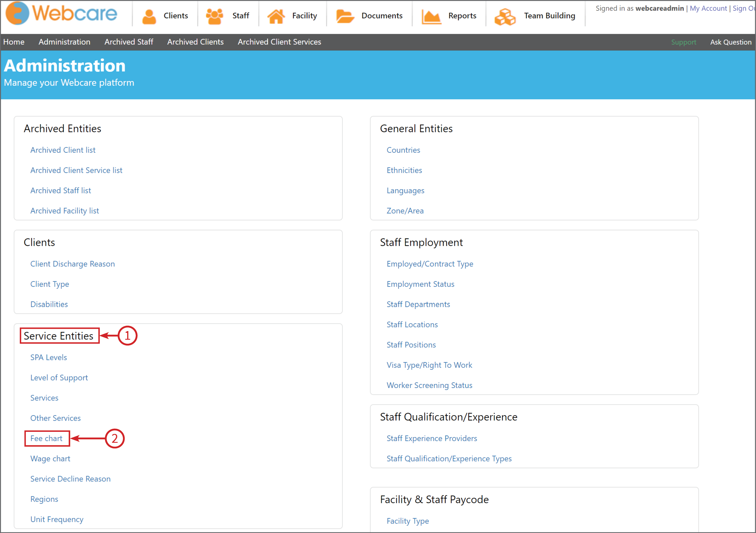Image resolution: width=756 pixels, height=533 pixels.
Task: Open the Documents top menu
Action: (x=382, y=16)
